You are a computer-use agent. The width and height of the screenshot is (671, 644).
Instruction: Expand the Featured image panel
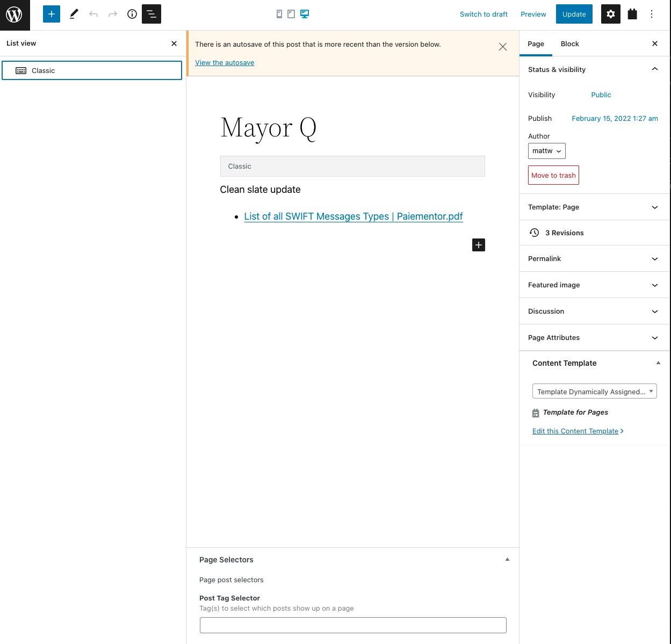[x=594, y=285]
